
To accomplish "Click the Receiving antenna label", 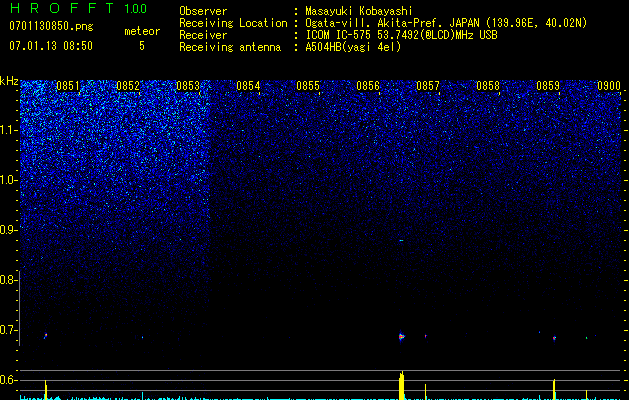I will point(230,47).
